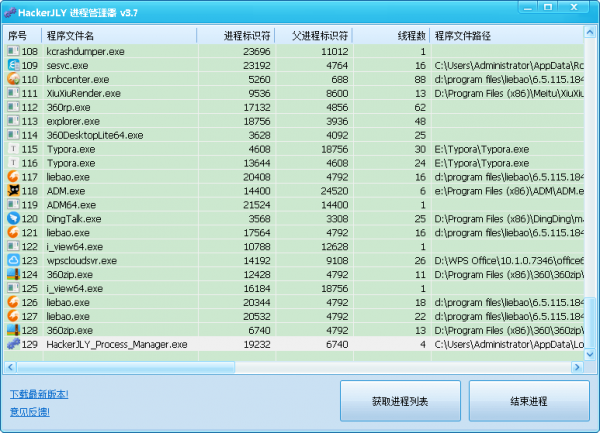
Task: Select the XiuXiuRender.exe file name
Action: point(83,93)
